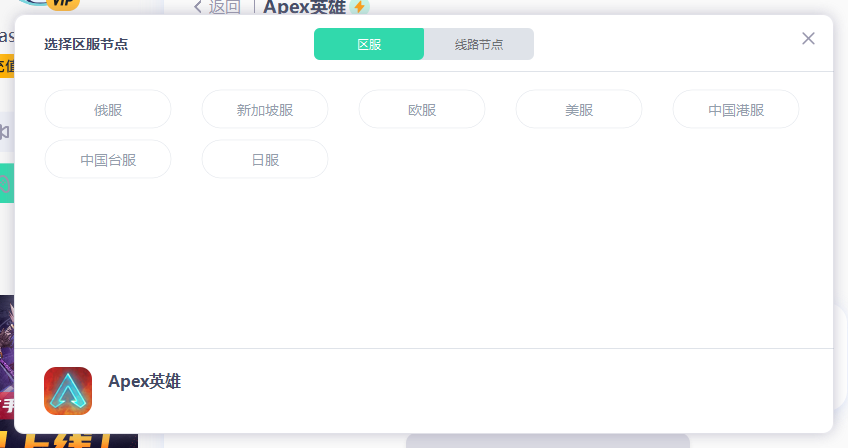
Task: Click the Apex英雄 game icon
Action: [68, 391]
